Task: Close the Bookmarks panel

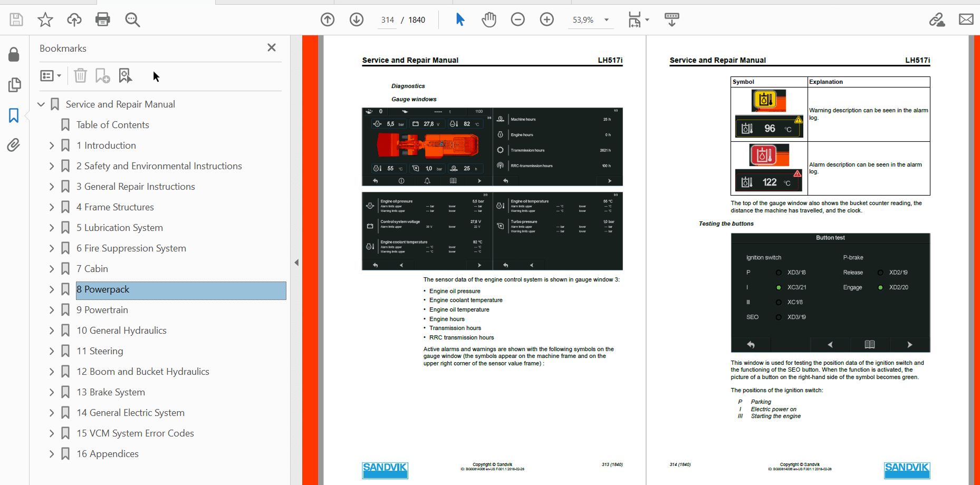Action: (x=272, y=47)
